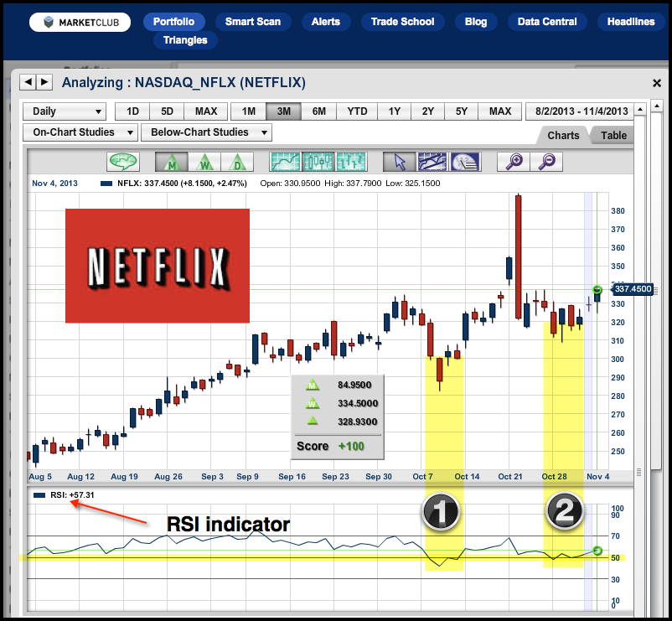Open the Data Central menu
This screenshot has width=672, height=621.
click(x=547, y=22)
